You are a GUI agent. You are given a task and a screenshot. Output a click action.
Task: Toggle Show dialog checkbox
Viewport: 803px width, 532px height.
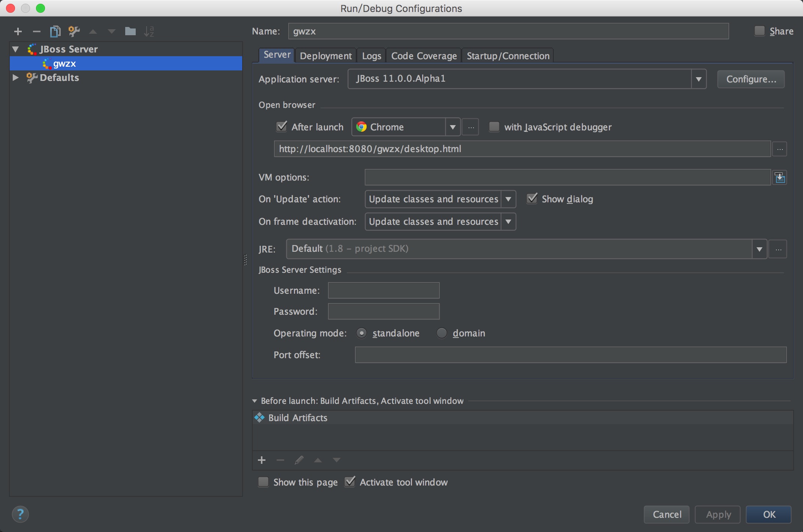tap(532, 199)
